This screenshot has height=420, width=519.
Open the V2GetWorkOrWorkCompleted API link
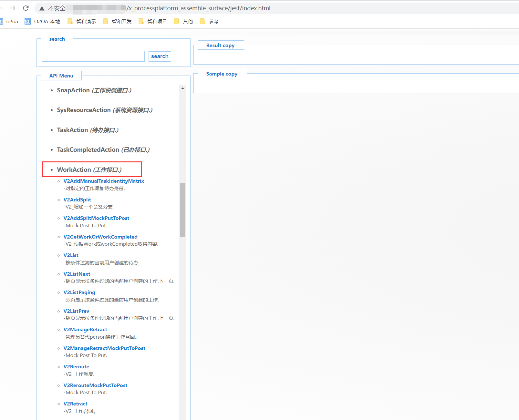[x=100, y=237]
